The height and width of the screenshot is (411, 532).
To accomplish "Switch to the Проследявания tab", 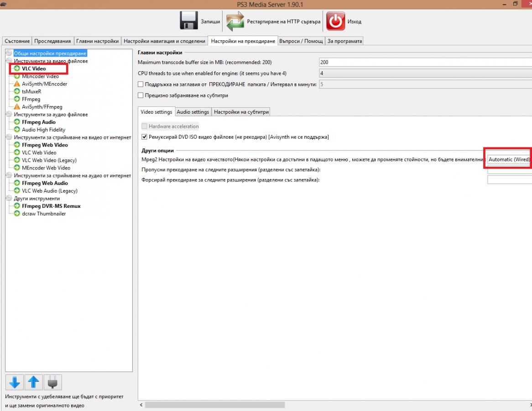I will pos(52,41).
